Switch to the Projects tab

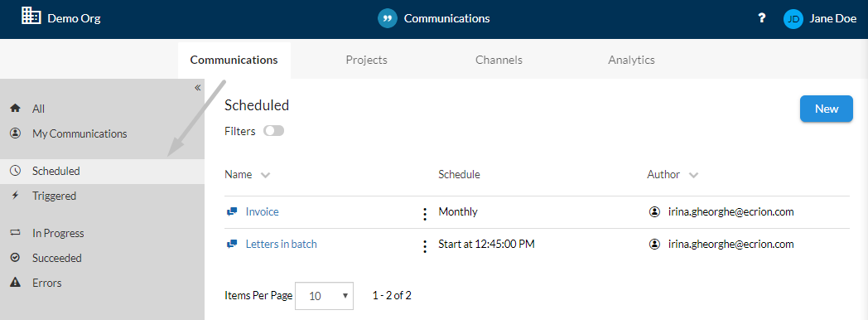[x=366, y=60]
